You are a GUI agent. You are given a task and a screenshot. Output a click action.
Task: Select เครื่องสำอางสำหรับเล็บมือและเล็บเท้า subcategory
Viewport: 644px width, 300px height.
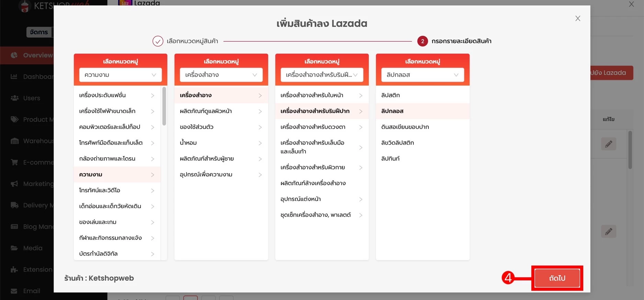(x=322, y=147)
